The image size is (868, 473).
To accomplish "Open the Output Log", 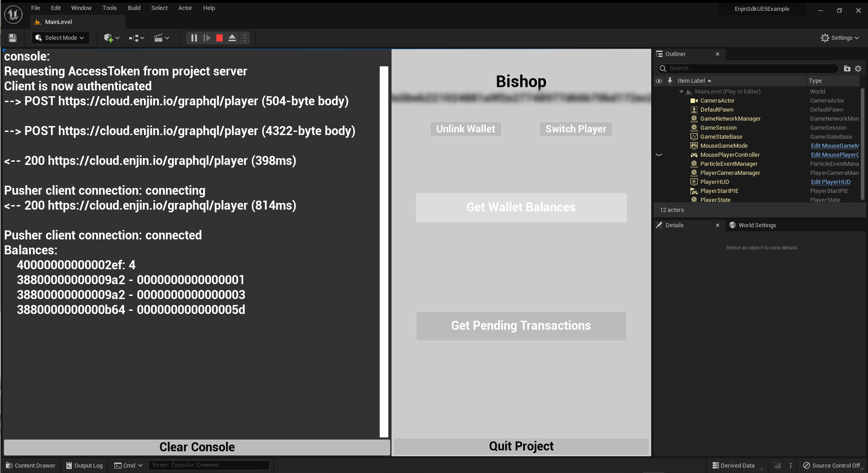I will [x=84, y=465].
